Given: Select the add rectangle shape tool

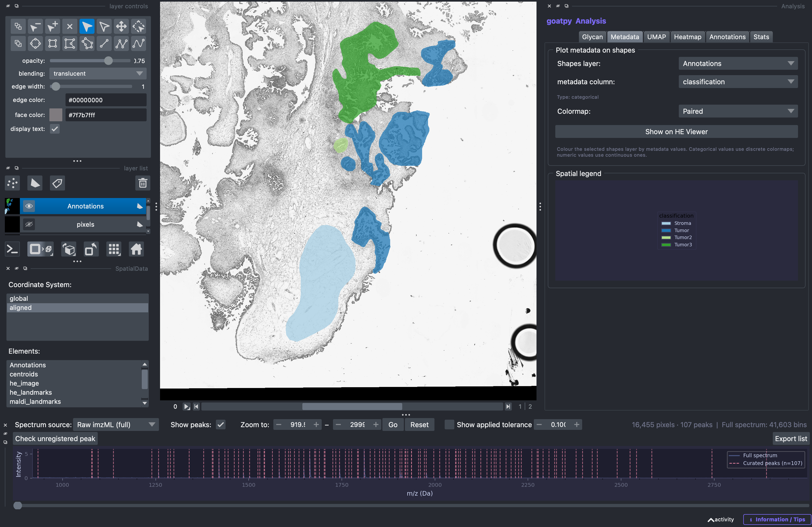Looking at the screenshot, I should coord(53,44).
